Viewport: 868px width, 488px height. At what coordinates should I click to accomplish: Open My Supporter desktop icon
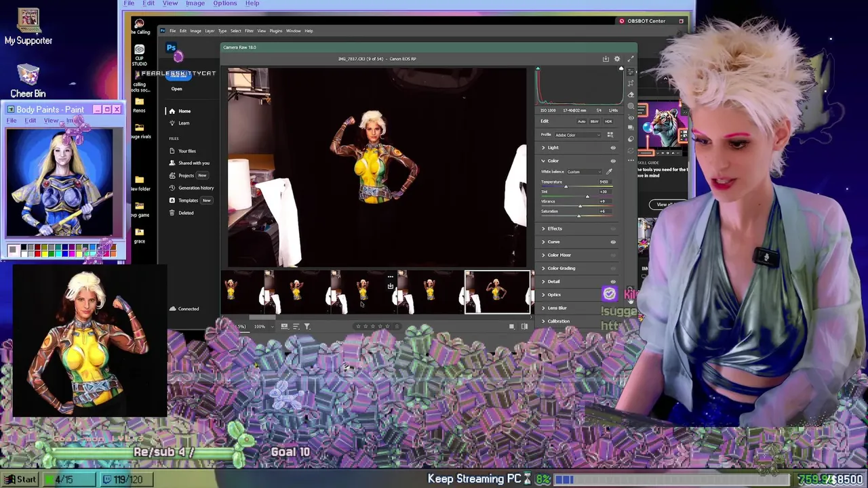pyautogui.click(x=28, y=27)
